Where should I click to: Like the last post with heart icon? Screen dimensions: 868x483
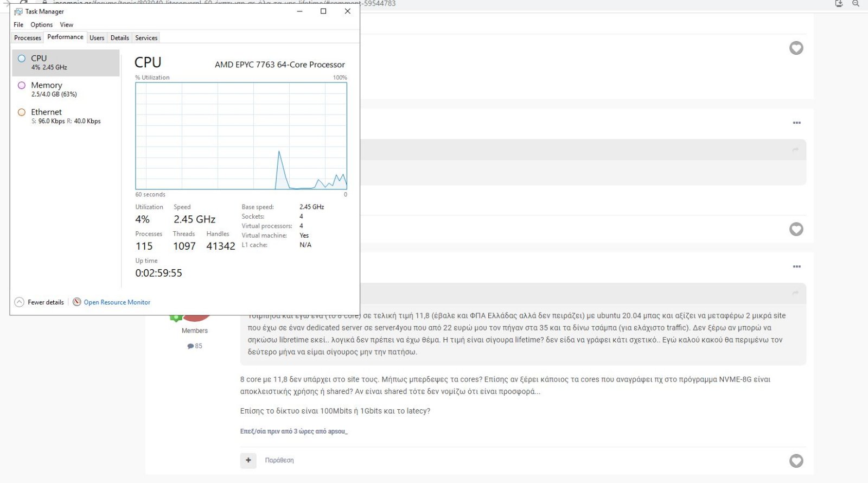point(796,461)
